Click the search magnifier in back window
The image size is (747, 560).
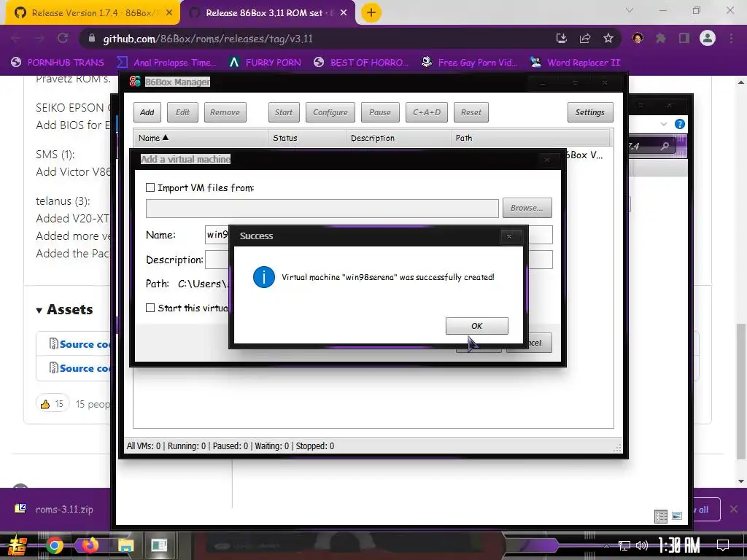665,146
